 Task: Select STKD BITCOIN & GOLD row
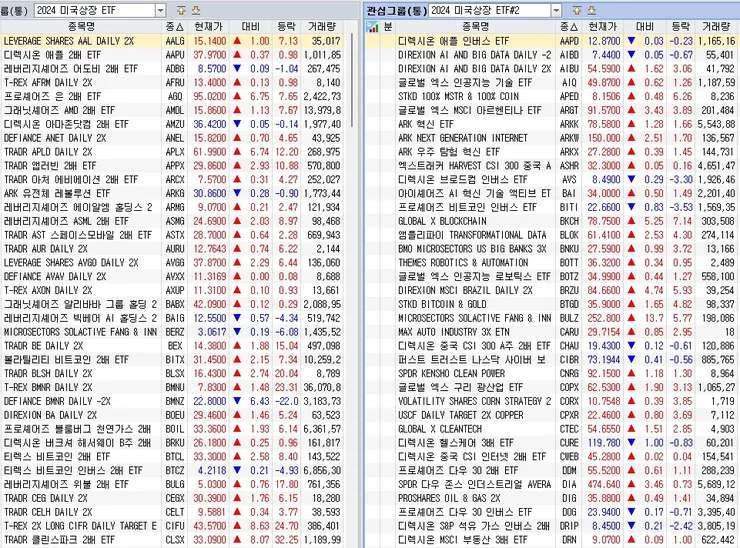[553, 304]
